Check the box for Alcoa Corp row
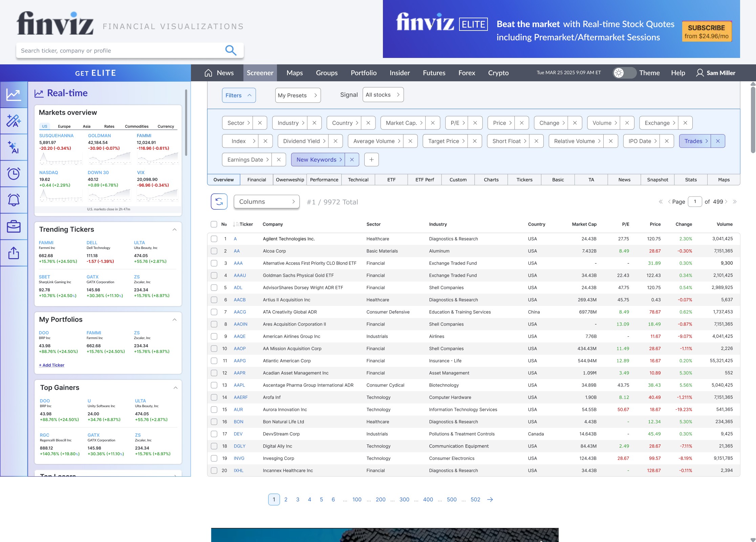Screen dimensions: 756x542 [x=214, y=251]
